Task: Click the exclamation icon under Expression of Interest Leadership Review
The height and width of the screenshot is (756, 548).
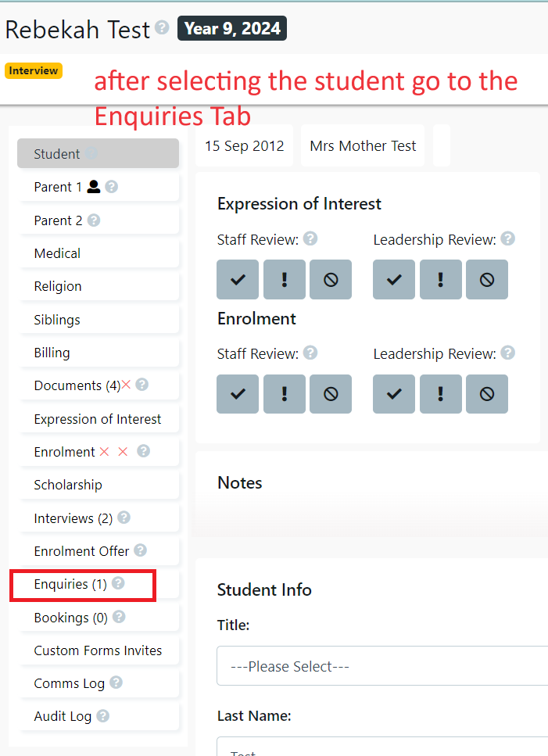Action: (440, 279)
